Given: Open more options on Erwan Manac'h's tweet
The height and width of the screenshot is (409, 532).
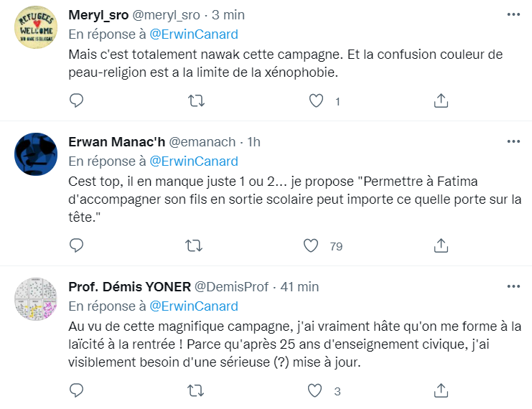Looking at the screenshot, I should (513, 141).
